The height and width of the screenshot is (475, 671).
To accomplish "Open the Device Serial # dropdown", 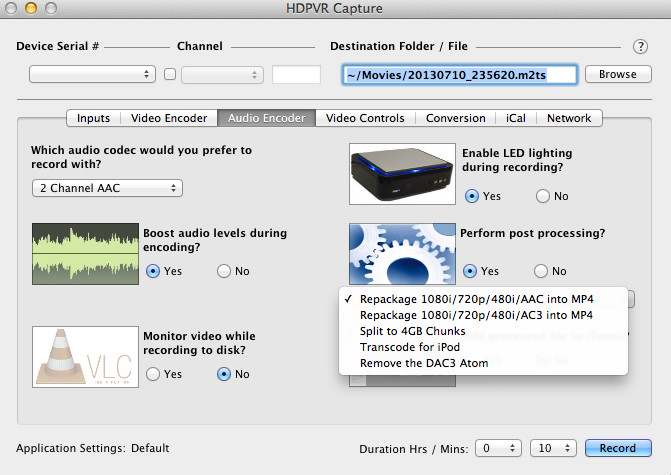I will 92,74.
